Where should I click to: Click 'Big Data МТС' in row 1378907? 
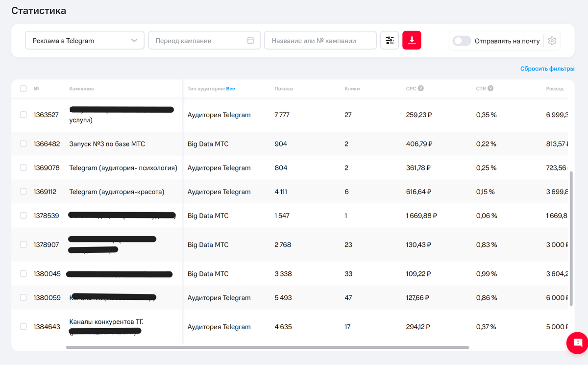[x=208, y=244]
